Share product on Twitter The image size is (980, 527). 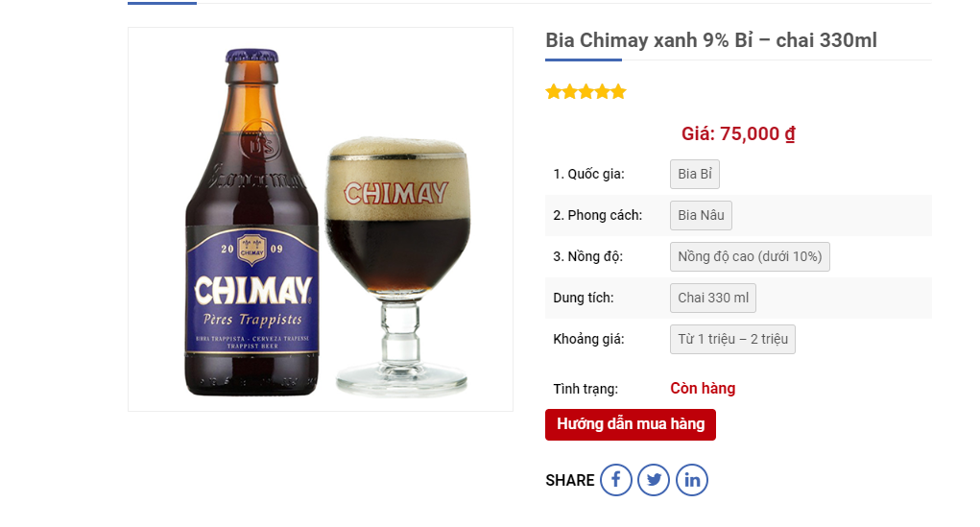(654, 480)
